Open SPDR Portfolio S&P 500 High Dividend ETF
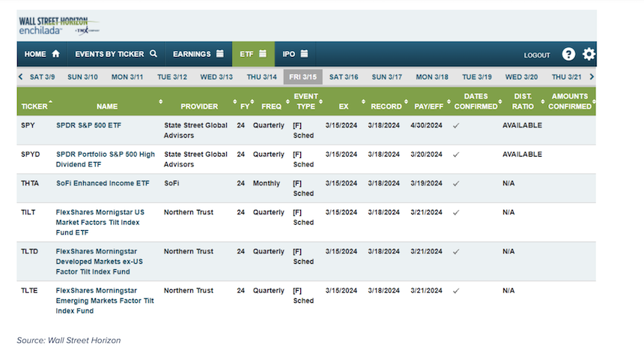This screenshot has height=362, width=644. pyautogui.click(x=106, y=160)
